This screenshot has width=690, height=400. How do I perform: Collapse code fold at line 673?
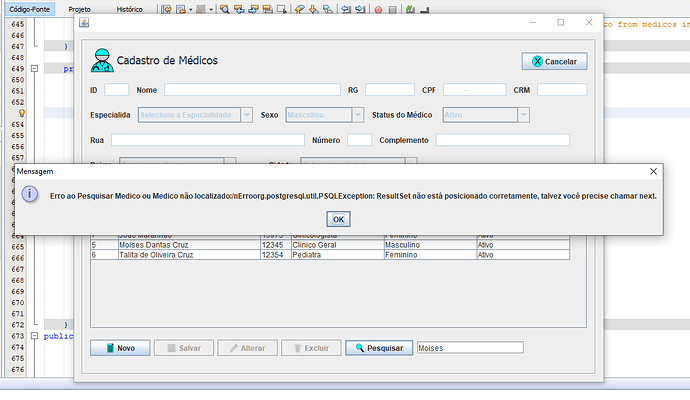34,336
